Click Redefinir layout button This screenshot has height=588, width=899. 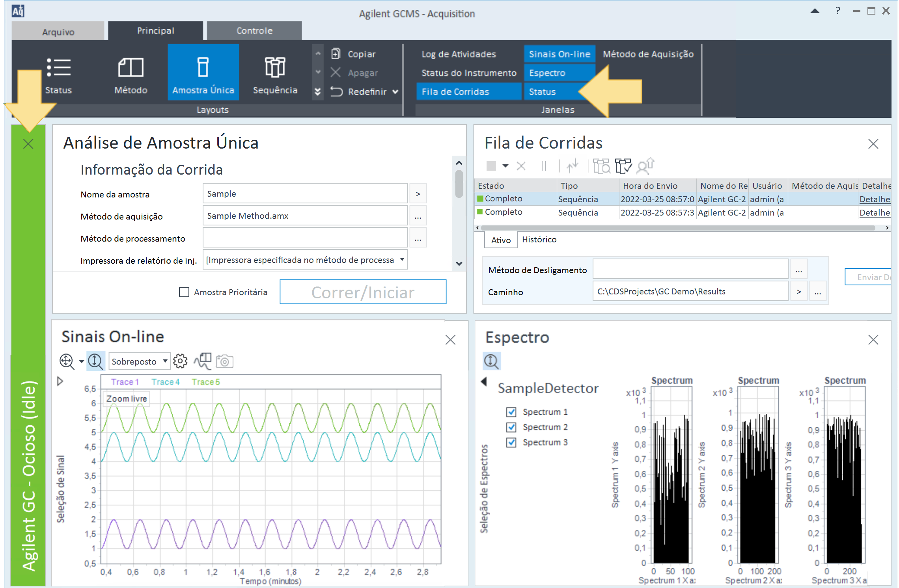(359, 92)
